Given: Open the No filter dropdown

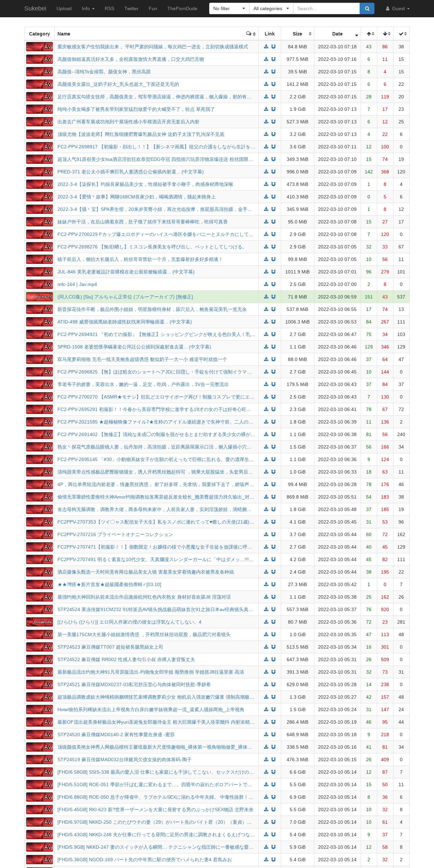Looking at the screenshot, I should 229,8.
